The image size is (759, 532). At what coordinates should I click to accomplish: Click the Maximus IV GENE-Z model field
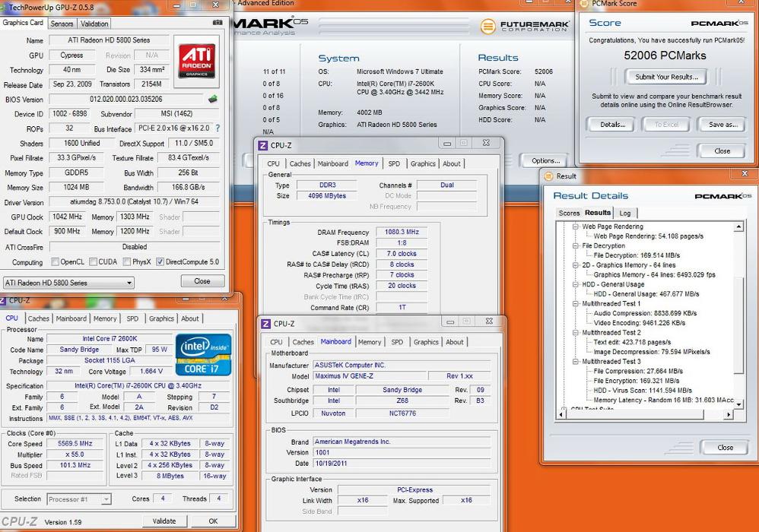[x=370, y=376]
